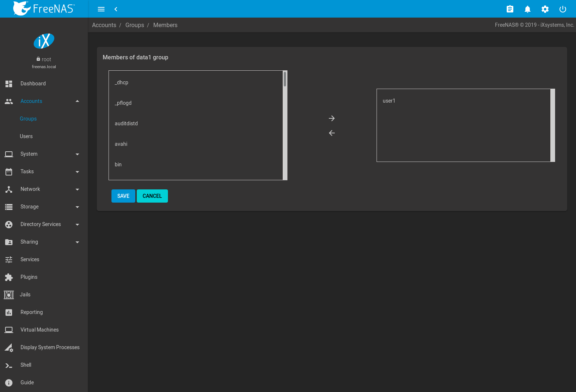Click the FreeNAS logo
This screenshot has width=576, height=392.
click(x=44, y=8)
